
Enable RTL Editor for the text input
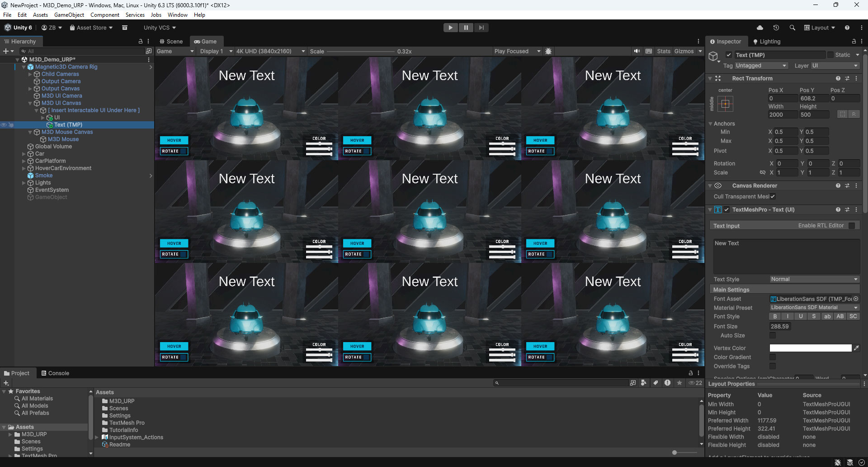(852, 225)
